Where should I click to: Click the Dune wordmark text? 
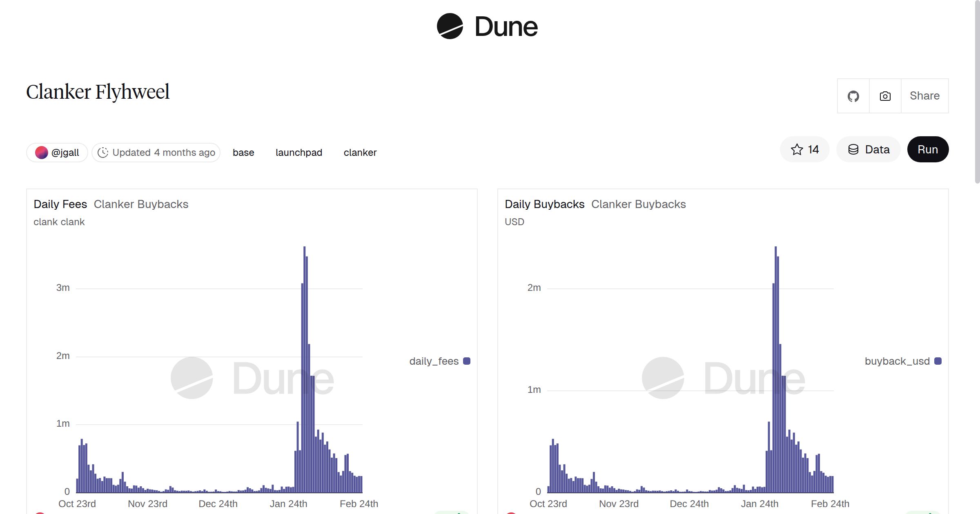click(x=506, y=27)
